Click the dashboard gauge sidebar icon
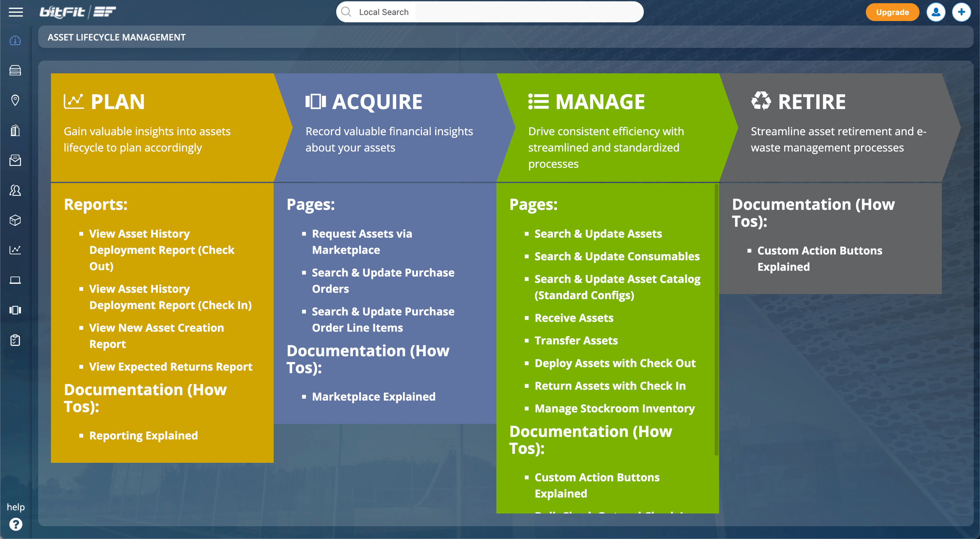Screen dimensions: 980x539 15,41
